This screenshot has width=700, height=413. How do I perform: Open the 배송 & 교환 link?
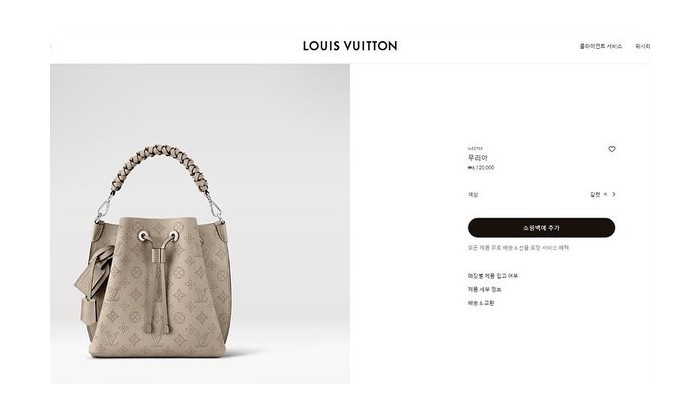(x=481, y=303)
